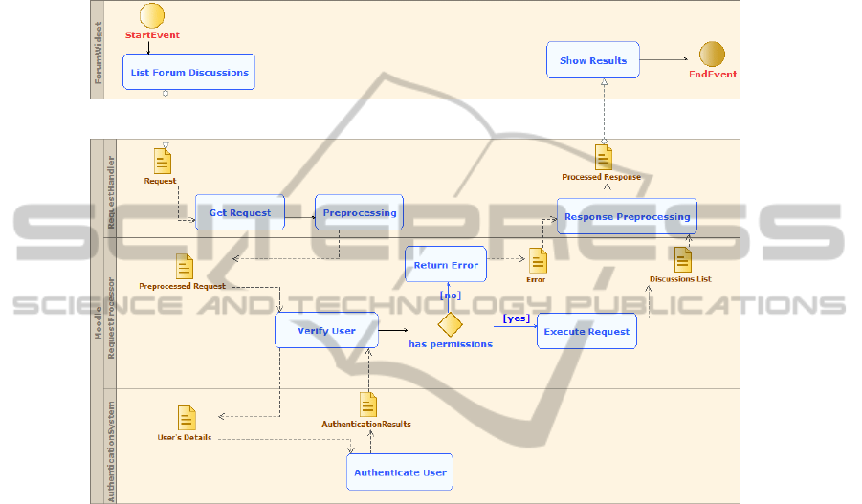Select the ForumWidget swimlane header
Image resolution: width=862 pixels, height=504 pixels.
coord(98,50)
